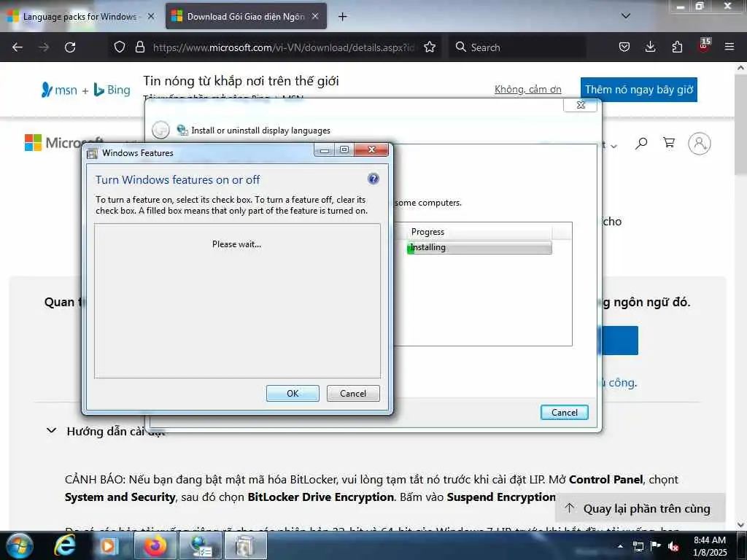Switch to Firefox on the taskbar
747x560 pixels.
[x=156, y=545]
